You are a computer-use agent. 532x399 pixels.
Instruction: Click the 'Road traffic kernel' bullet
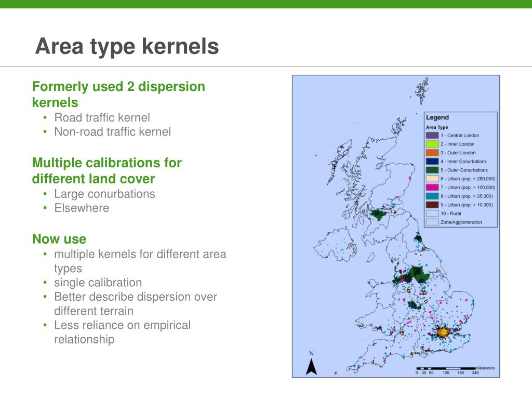[x=102, y=117]
